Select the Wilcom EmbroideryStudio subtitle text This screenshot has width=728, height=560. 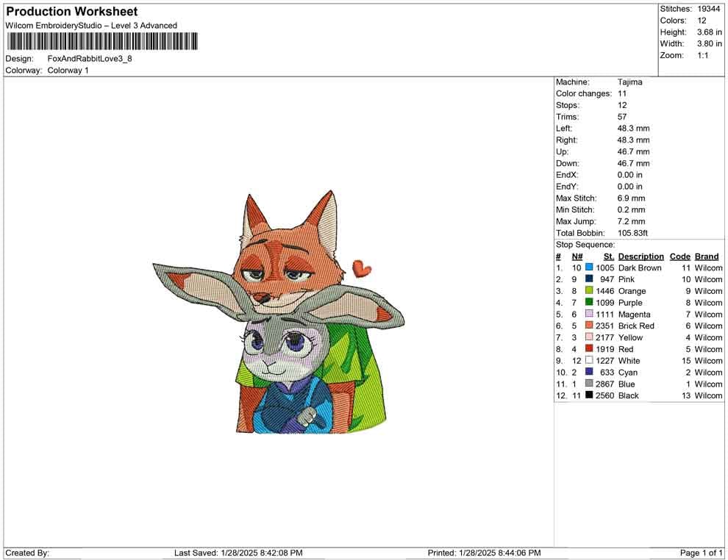[91, 26]
